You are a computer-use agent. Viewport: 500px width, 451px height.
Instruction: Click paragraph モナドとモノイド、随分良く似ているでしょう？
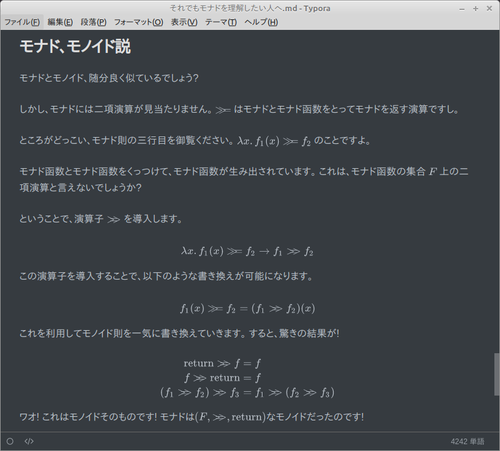point(109,78)
